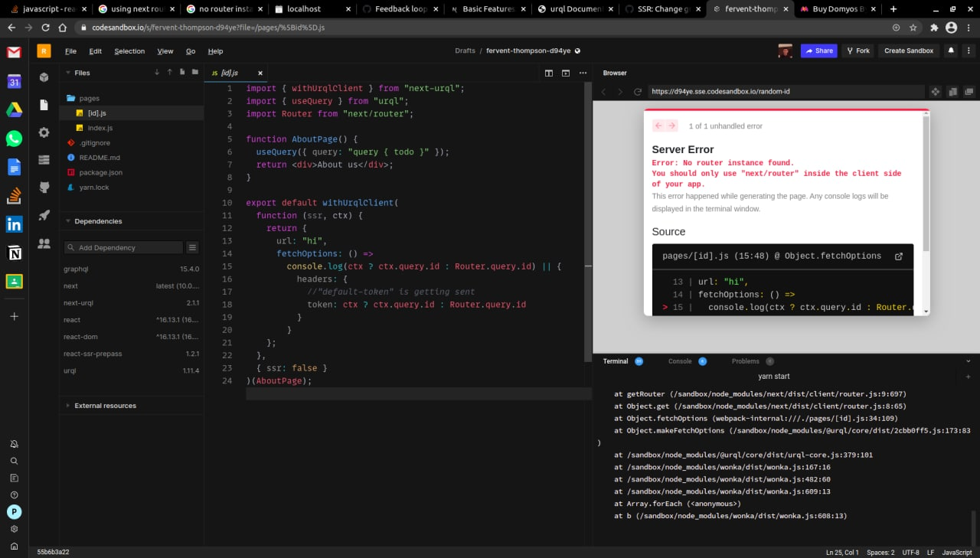Expand the External resources section
Viewport: 980px width, 558px height.
(67, 406)
